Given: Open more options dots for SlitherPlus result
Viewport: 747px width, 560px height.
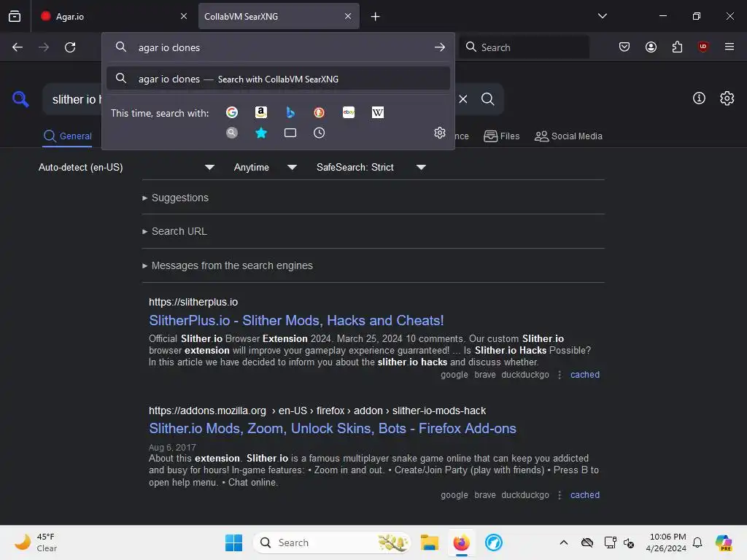Looking at the screenshot, I should 560,375.
